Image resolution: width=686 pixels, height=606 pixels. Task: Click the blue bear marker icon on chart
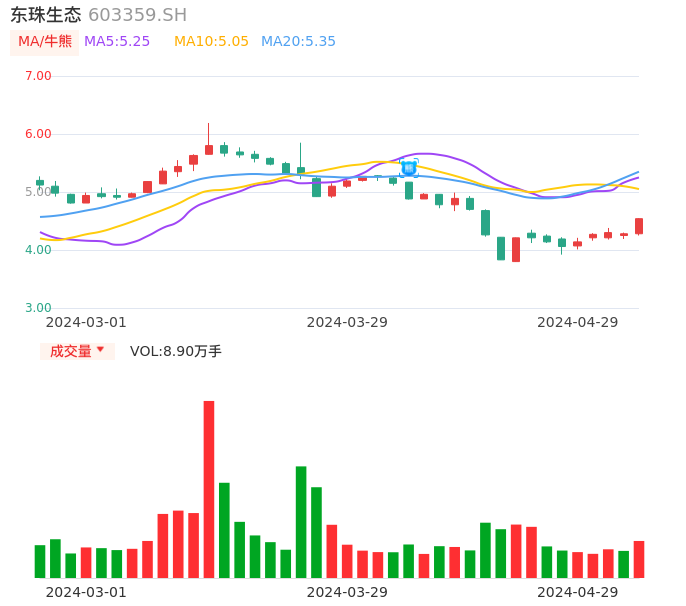409,168
